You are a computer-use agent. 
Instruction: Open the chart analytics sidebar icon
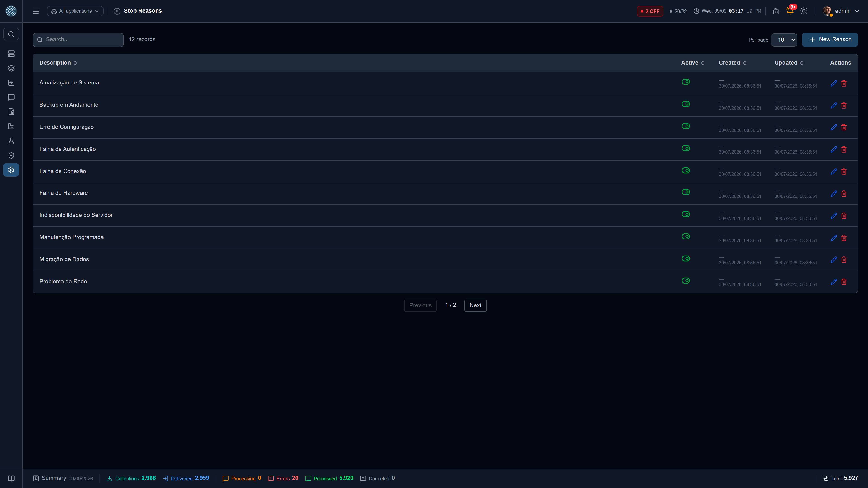pos(11,126)
